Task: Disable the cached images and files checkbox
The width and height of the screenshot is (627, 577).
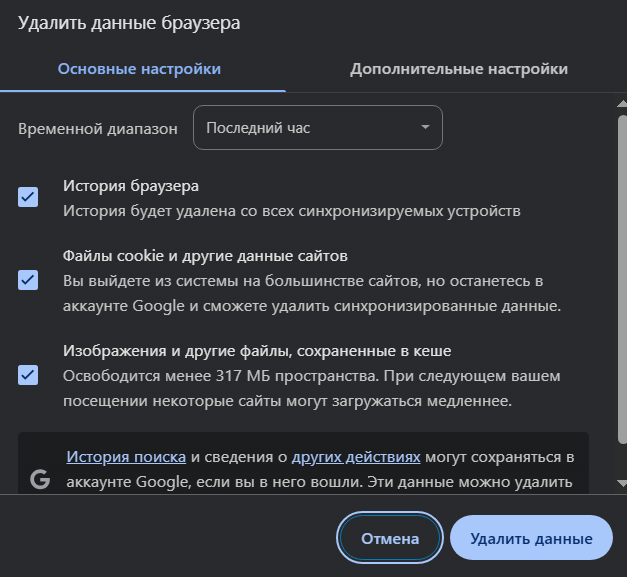Action: click(x=28, y=375)
